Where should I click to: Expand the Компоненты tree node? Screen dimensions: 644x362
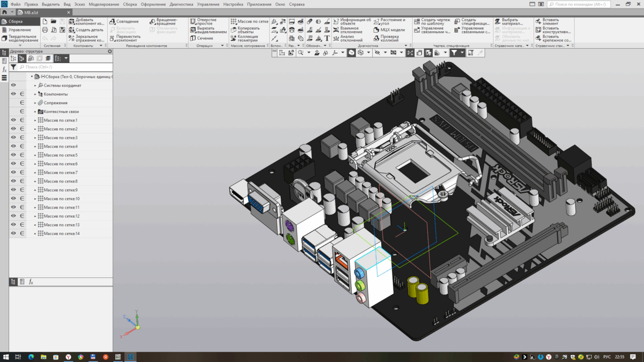[35, 94]
